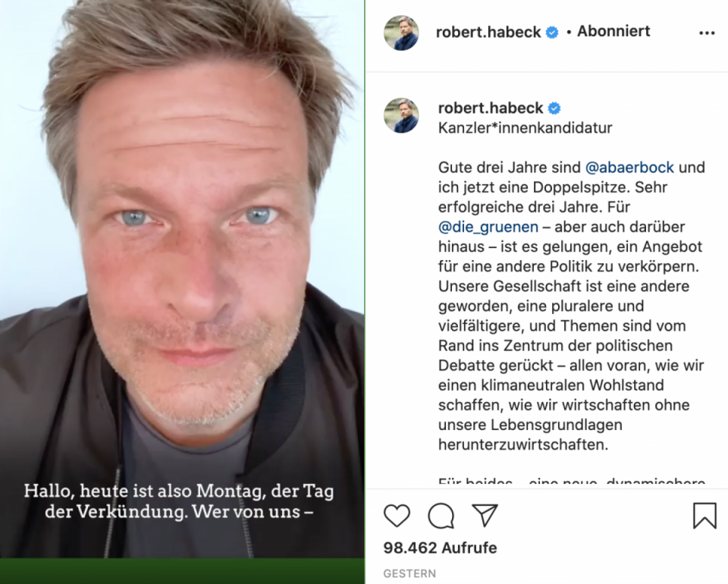Click the 98.462 Aufrufe view count
This screenshot has height=584, width=728.
pyautogui.click(x=440, y=548)
